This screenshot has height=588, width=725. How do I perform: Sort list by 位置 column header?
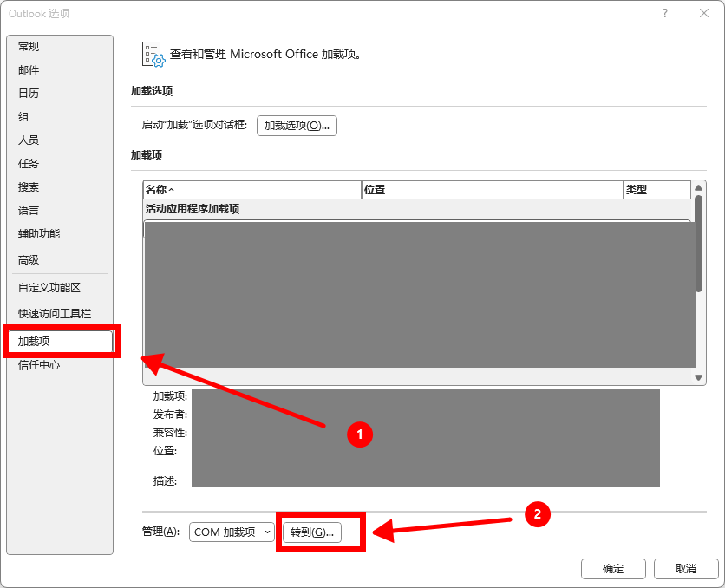[492, 190]
